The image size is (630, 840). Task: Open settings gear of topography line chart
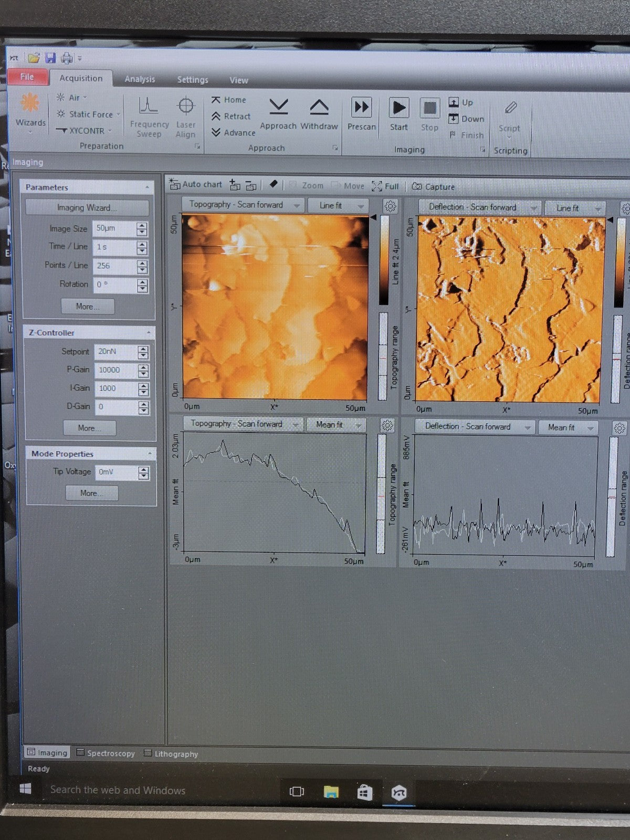click(387, 425)
